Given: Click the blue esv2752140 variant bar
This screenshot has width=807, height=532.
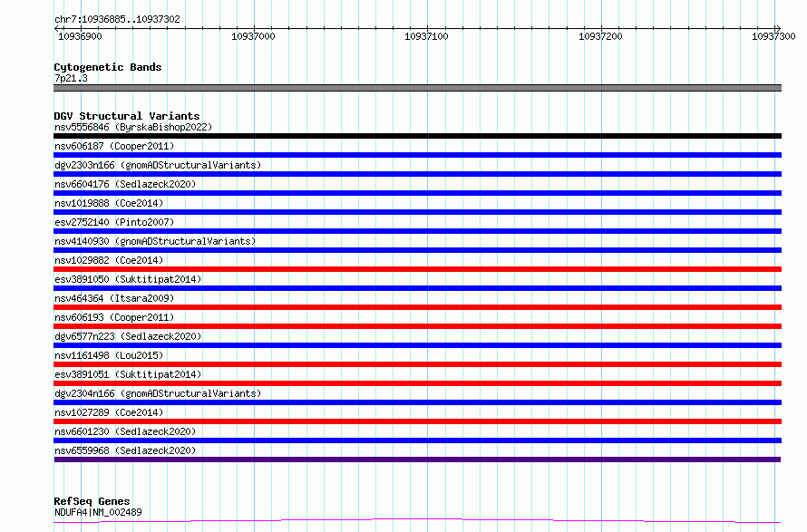Looking at the screenshot, I should pyautogui.click(x=417, y=231).
